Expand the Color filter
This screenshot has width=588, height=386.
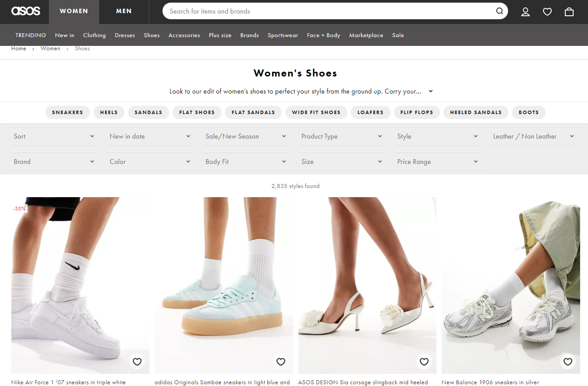point(150,162)
